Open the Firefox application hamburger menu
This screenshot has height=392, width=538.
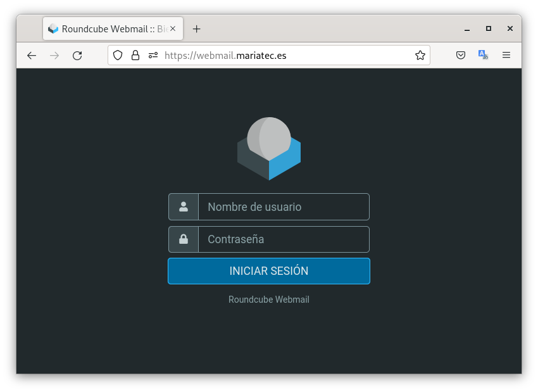tap(506, 56)
